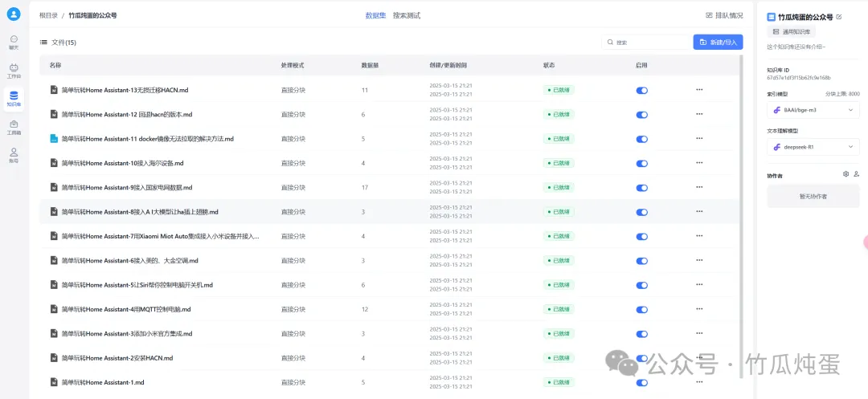This screenshot has width=868, height=399.
Task: Click the 已就绪 status of Home Assistant-3添加小米官方集成.md
Action: [559, 333]
